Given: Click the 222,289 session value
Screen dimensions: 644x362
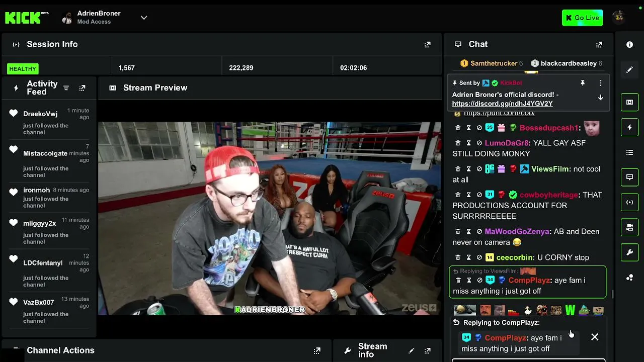Looking at the screenshot, I should 241,68.
